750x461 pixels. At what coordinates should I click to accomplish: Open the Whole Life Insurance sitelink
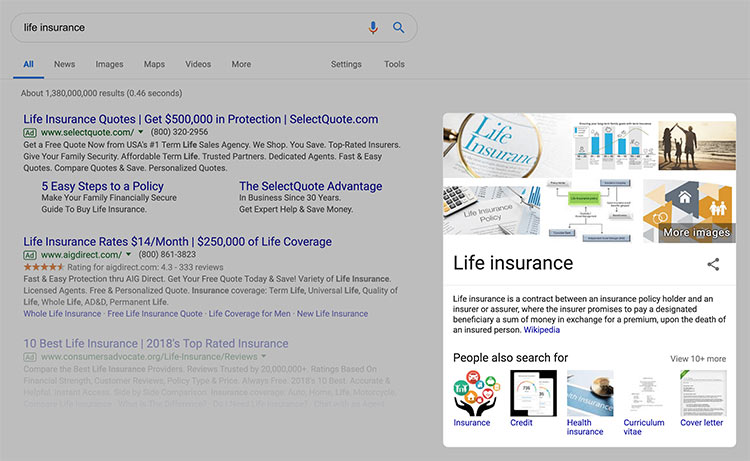click(62, 314)
